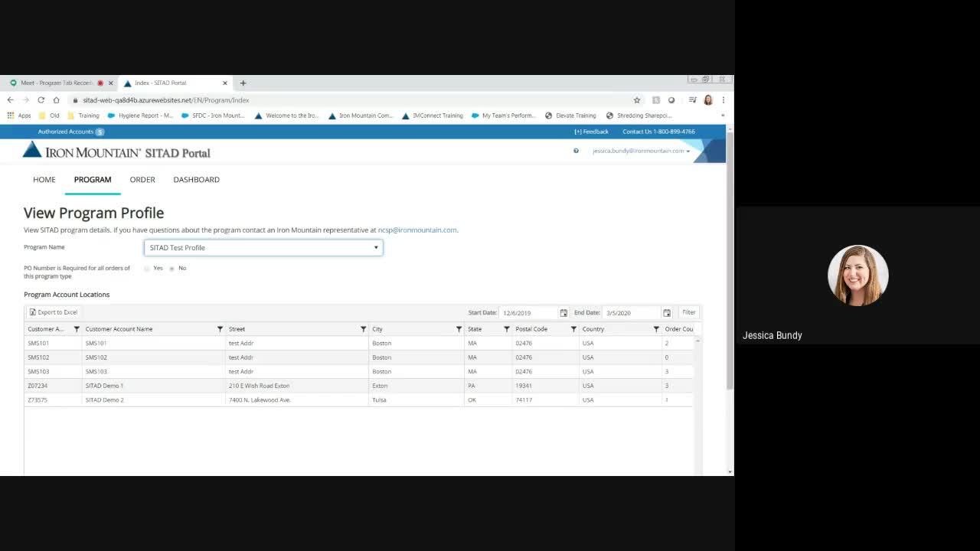Viewport: 980px width, 551px height.
Task: Click the Contact Us 1-800-899-4766 text
Action: tap(658, 132)
